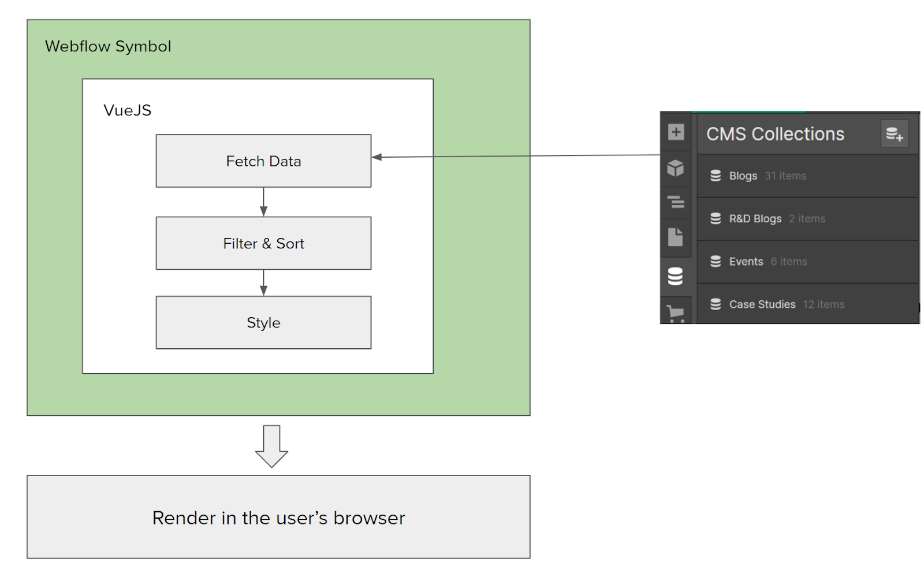Open the Navigator panel icon
Screen dimensions: 924x562
click(x=676, y=202)
